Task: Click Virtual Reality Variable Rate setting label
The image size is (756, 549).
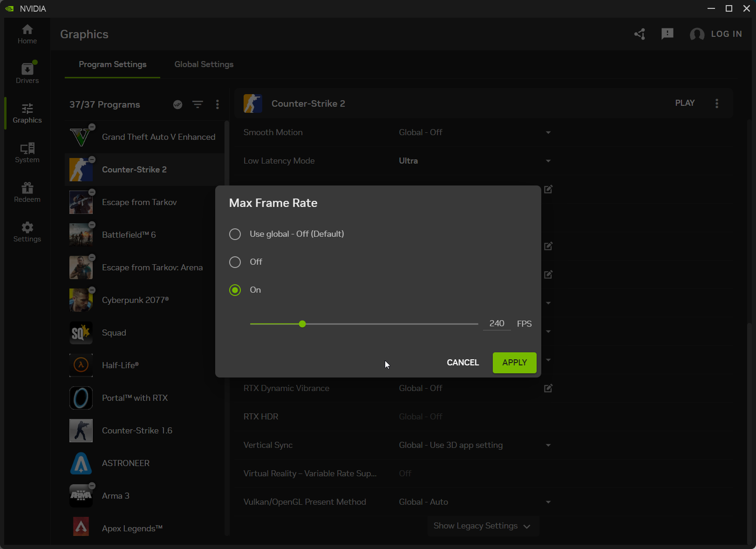Action: pos(310,474)
